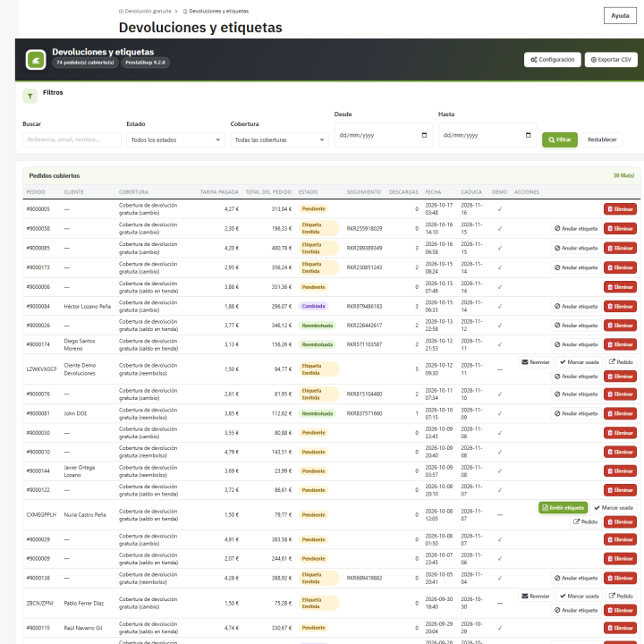The width and height of the screenshot is (644, 644).
Task: Open Pedido for order ZBCNJZPNI
Action: pos(621,596)
